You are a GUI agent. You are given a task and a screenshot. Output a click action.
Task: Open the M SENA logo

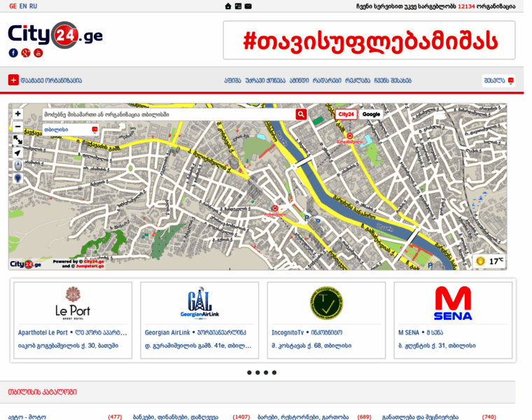click(x=453, y=303)
